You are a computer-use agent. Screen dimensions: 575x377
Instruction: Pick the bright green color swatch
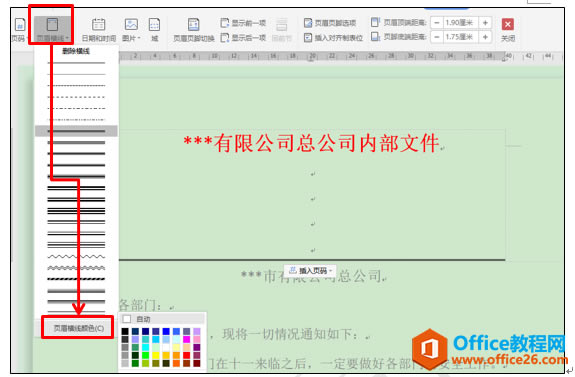pos(146,355)
